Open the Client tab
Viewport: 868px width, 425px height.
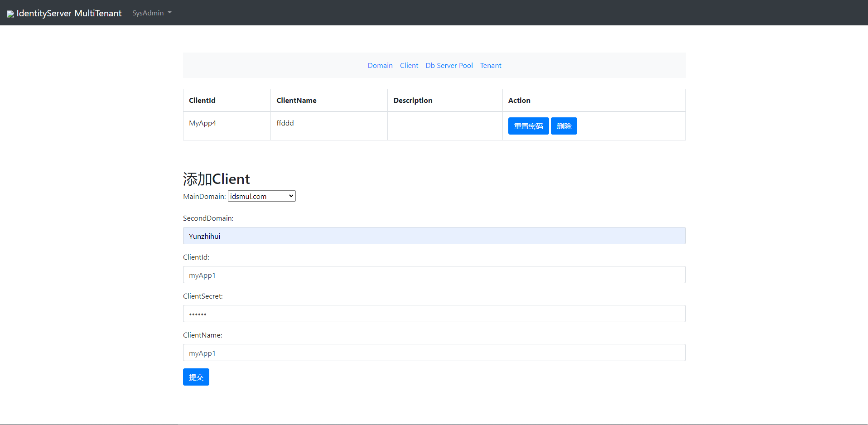click(409, 66)
